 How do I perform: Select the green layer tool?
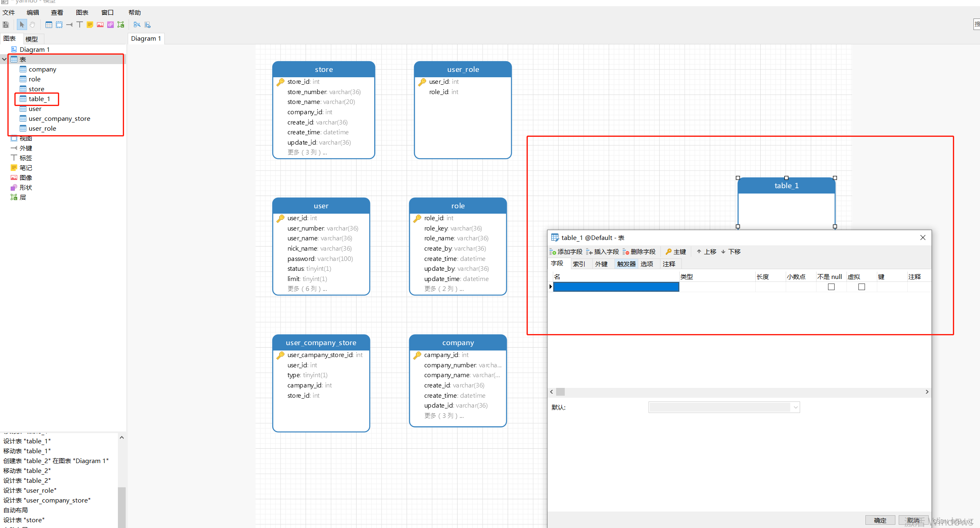121,25
